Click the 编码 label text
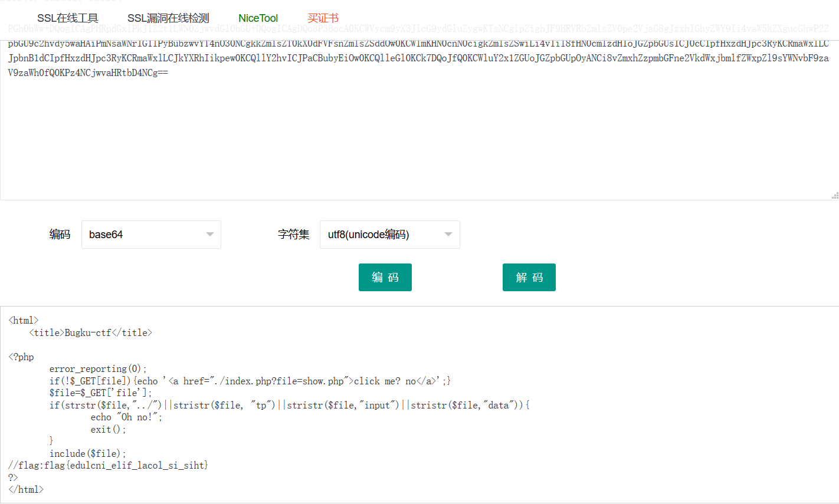Viewport: 839px width, 504px height. (x=60, y=235)
